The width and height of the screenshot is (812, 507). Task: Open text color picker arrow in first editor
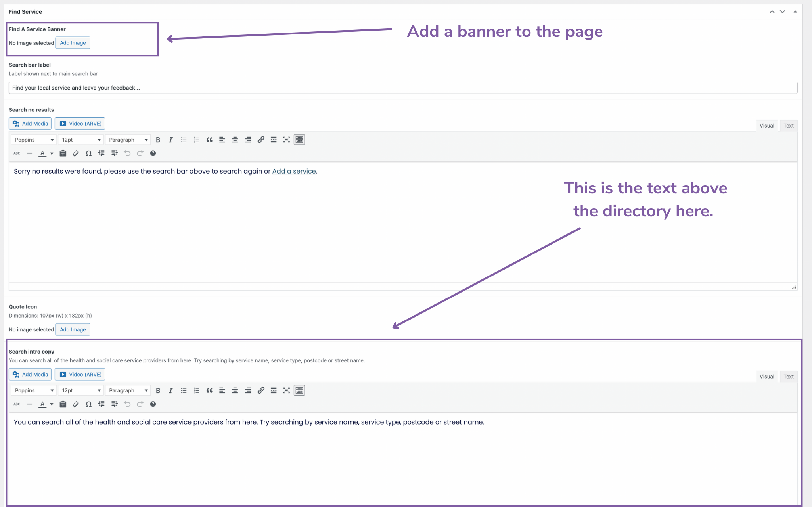(52, 153)
